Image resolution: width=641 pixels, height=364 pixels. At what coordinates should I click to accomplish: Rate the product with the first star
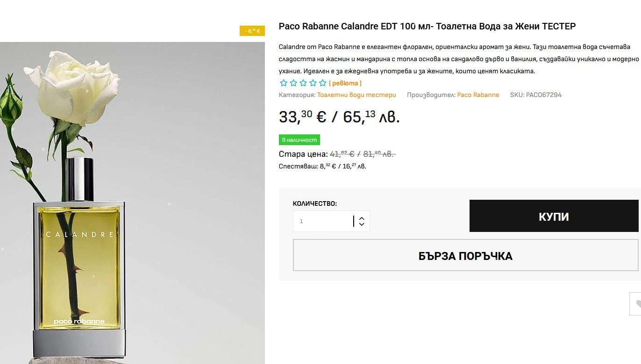284,83
